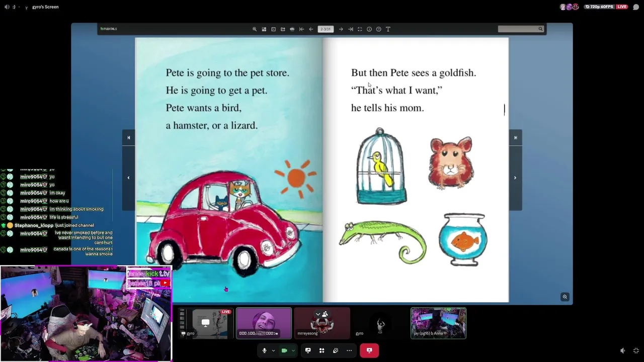Collapse participants using the chevron above the tiles

point(317,315)
